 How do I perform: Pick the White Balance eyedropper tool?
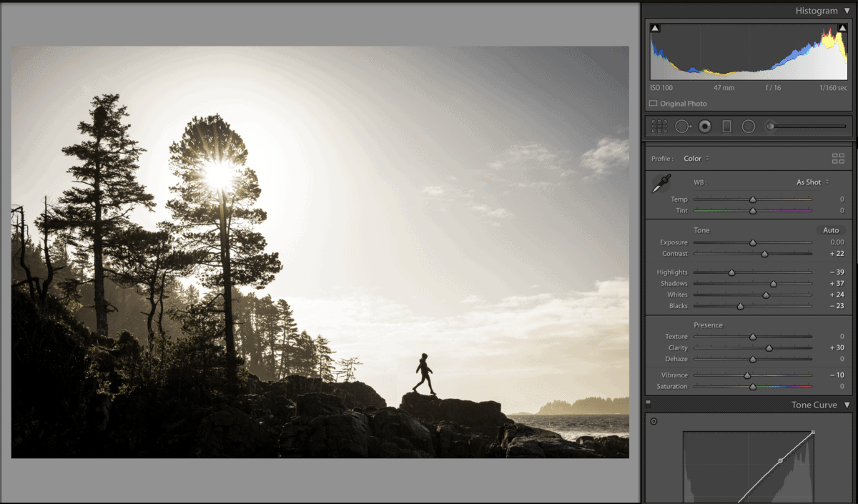[661, 184]
